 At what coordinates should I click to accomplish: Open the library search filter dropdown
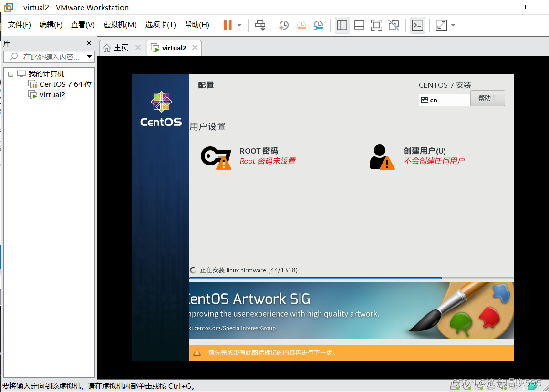(x=89, y=57)
